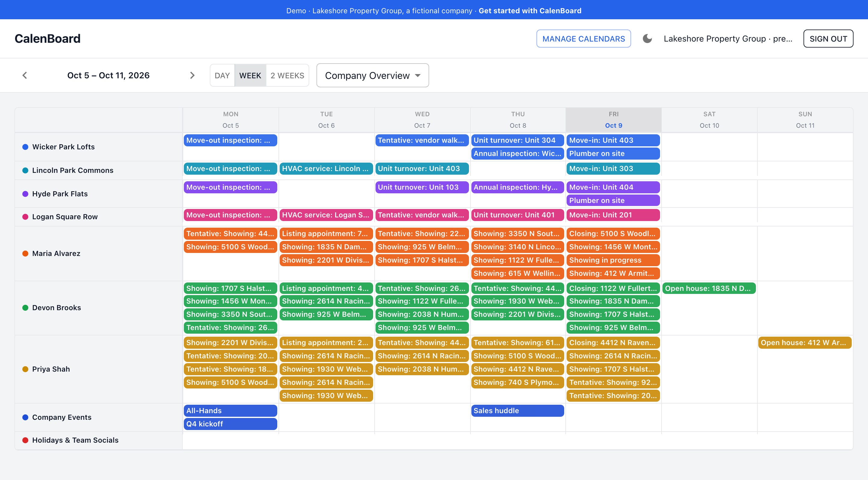Open HVAC service: Logan S... event

pos(326,215)
